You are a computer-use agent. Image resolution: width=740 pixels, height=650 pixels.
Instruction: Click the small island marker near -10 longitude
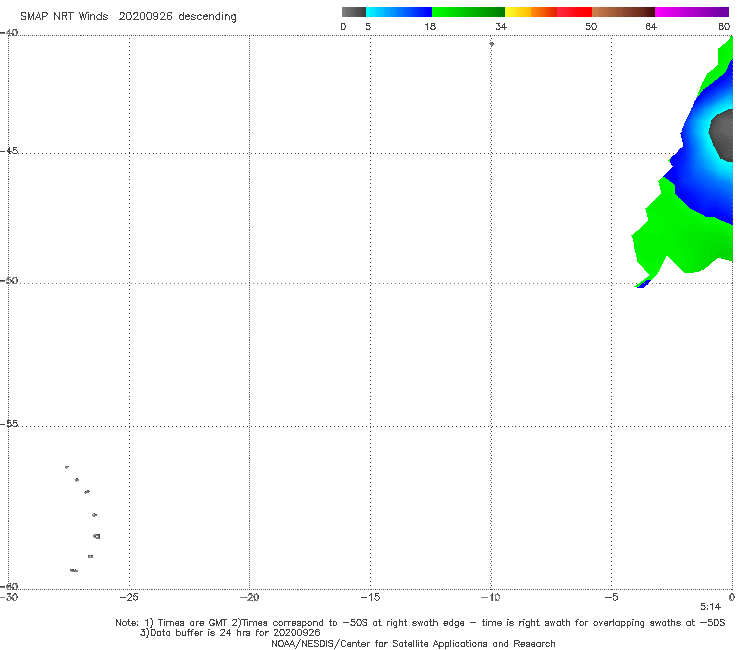[491, 44]
